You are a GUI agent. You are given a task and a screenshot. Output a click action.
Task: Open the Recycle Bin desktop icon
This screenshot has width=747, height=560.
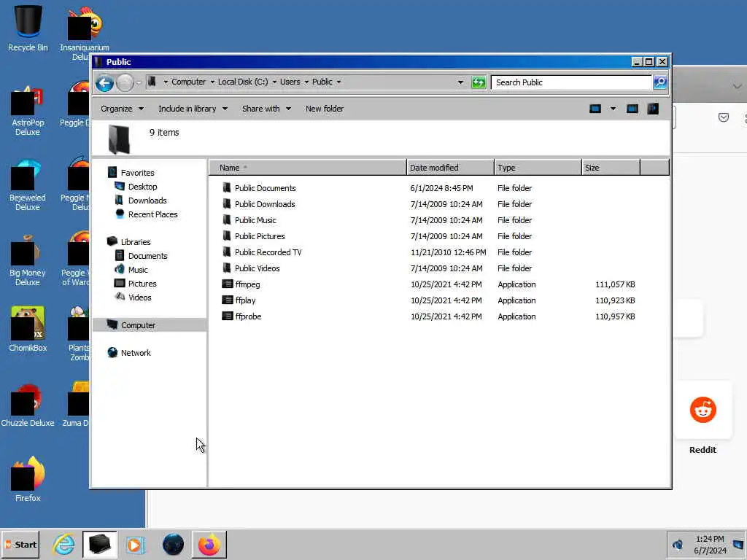point(28,28)
